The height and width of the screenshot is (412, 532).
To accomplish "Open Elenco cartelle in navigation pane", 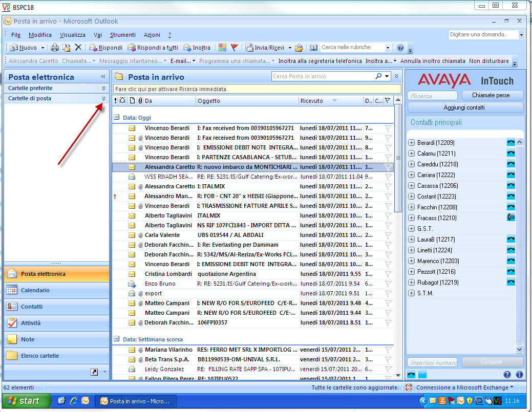I will 57,356.
